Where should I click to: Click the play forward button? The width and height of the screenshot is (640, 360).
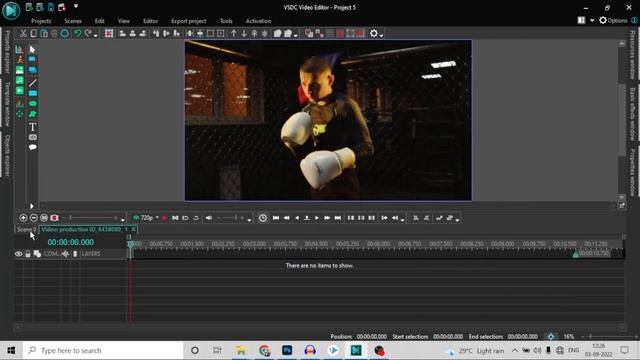[x=317, y=218]
